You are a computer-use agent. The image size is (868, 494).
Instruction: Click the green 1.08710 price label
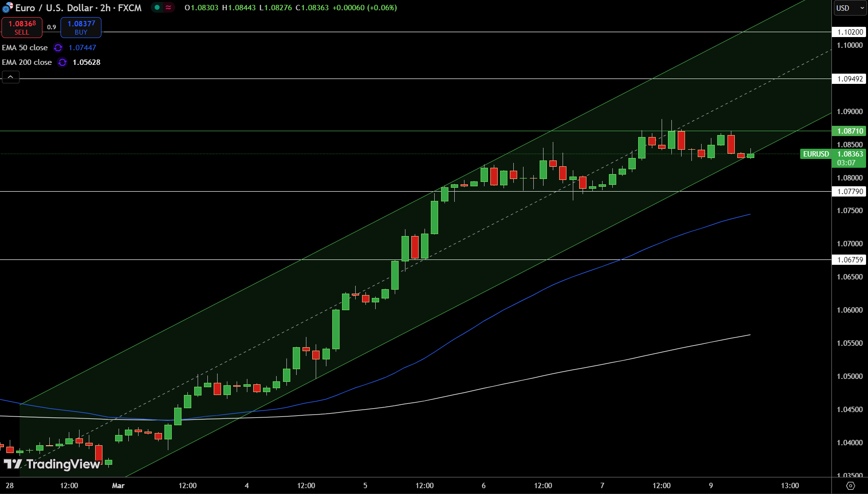[x=849, y=131]
